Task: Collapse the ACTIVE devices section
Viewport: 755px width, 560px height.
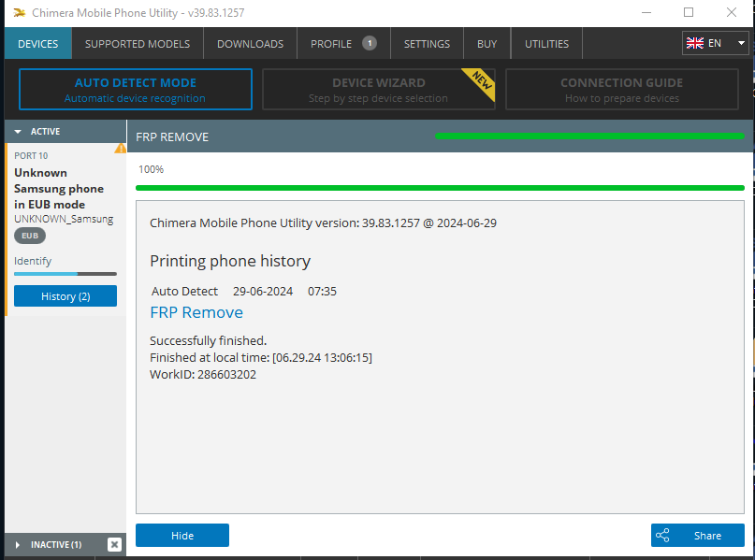Action: coord(19,131)
